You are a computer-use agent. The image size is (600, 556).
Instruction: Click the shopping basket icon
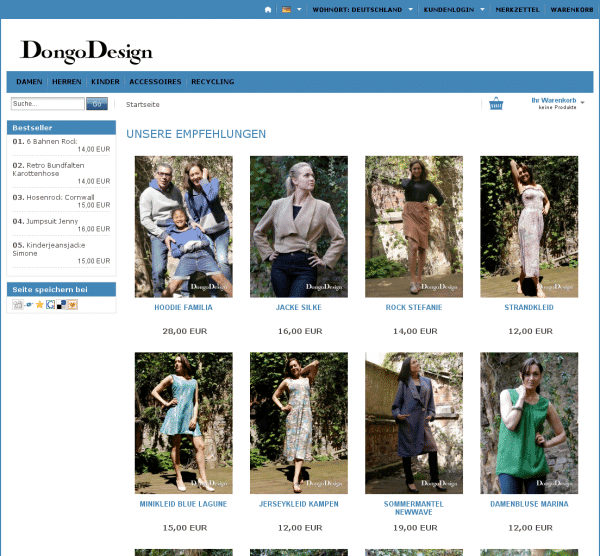496,103
